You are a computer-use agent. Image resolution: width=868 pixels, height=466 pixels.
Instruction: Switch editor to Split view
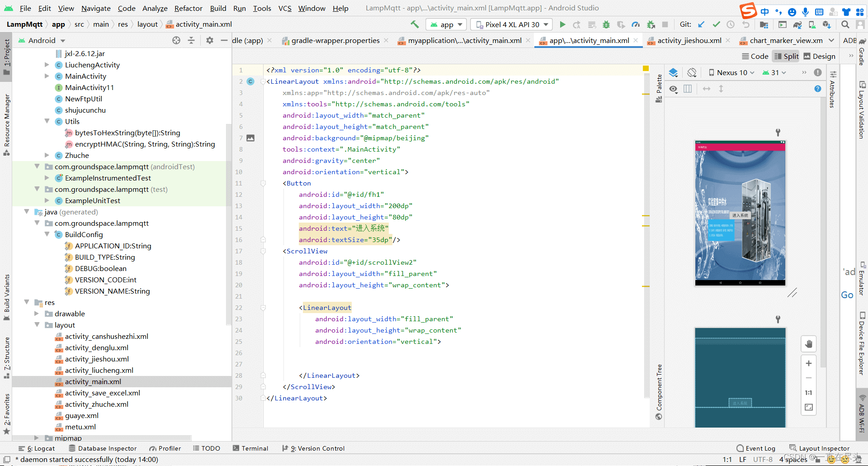coord(786,56)
